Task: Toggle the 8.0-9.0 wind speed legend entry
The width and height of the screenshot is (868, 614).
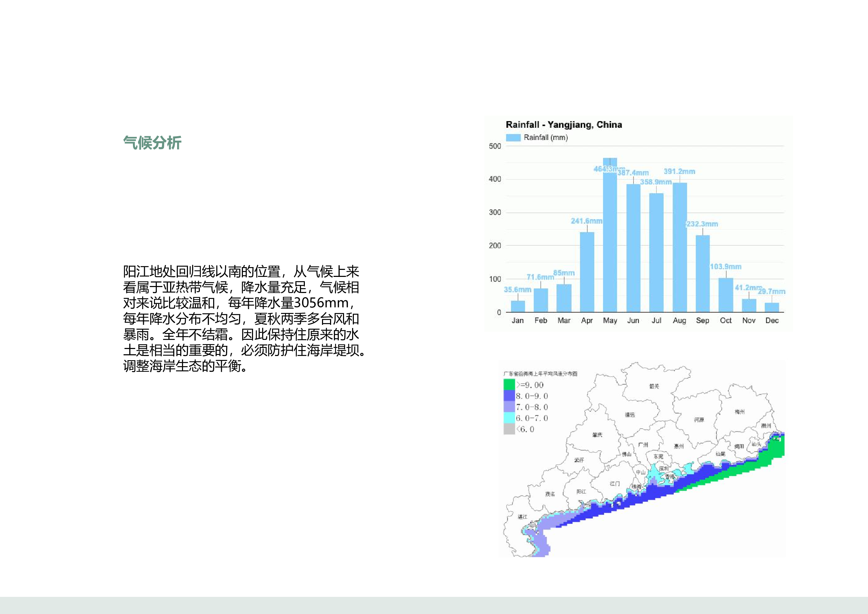Action: coord(510,396)
